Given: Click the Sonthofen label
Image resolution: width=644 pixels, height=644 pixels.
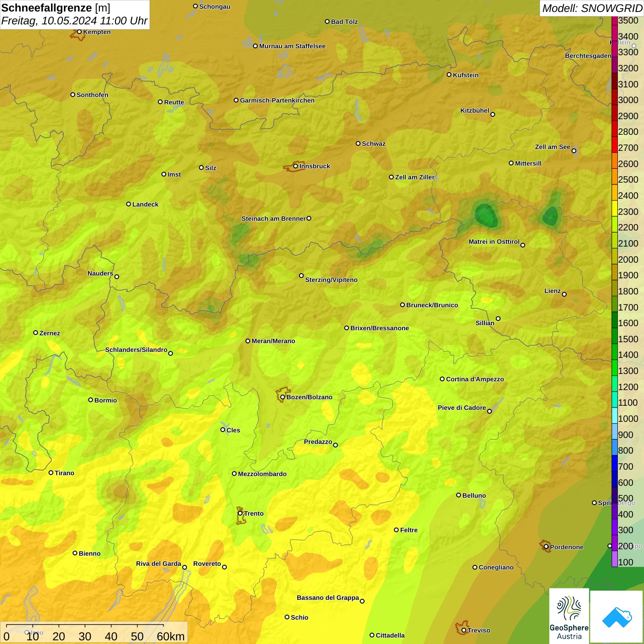Looking at the screenshot, I should (x=92, y=95).
